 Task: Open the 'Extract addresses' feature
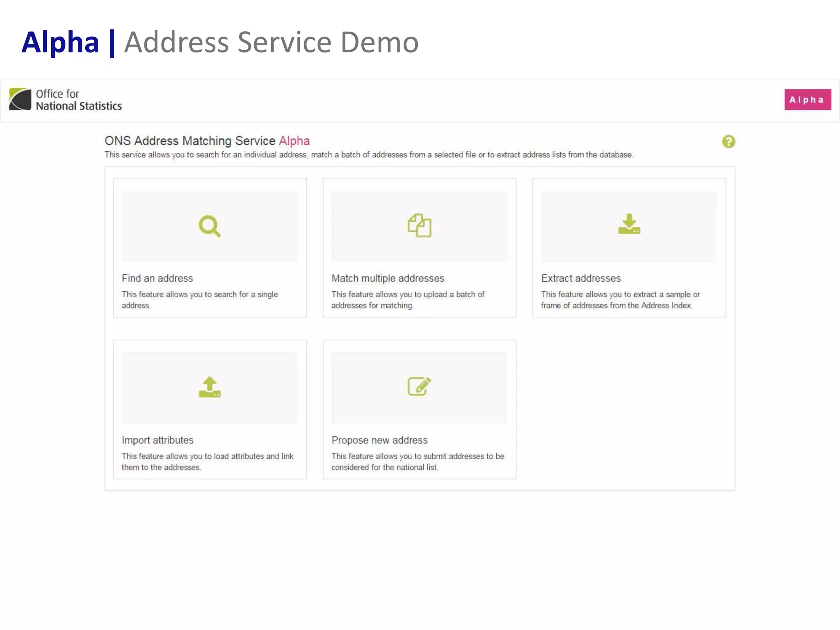[581, 278]
